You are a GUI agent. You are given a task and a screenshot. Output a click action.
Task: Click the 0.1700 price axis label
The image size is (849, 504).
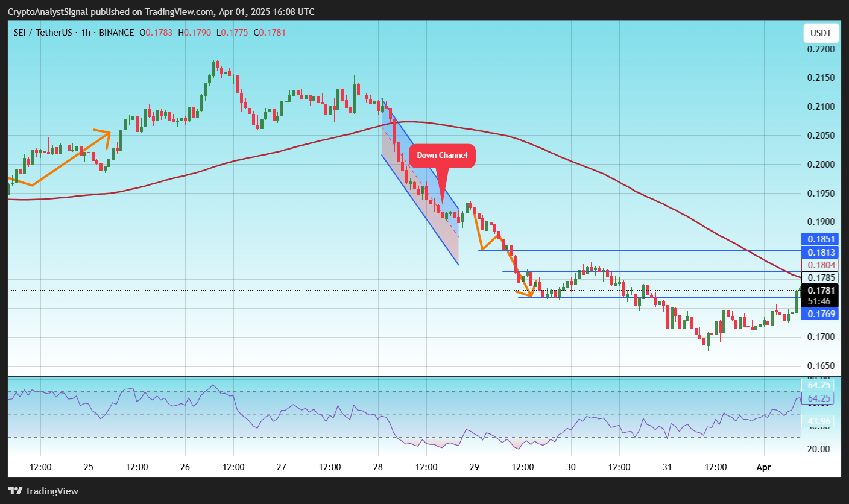821,337
